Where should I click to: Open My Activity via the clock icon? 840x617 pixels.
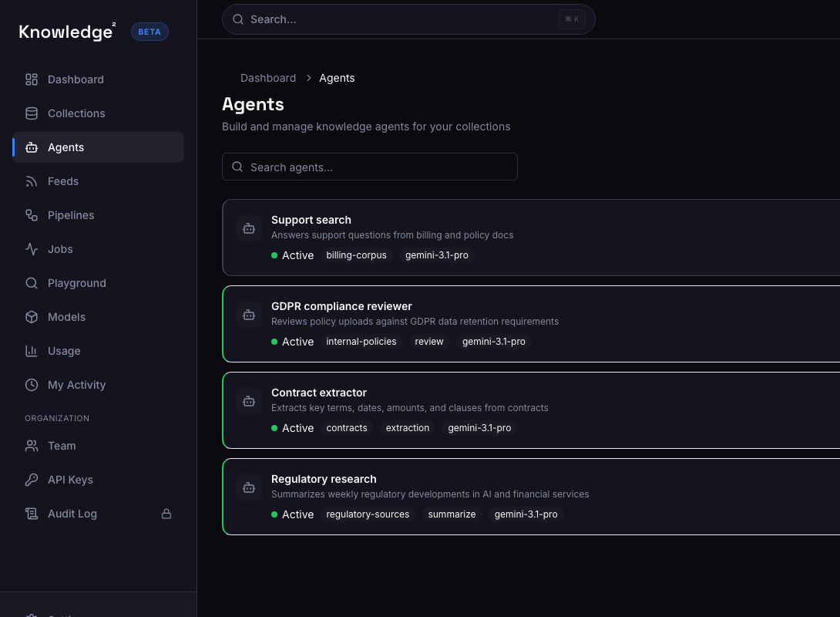pyautogui.click(x=32, y=385)
